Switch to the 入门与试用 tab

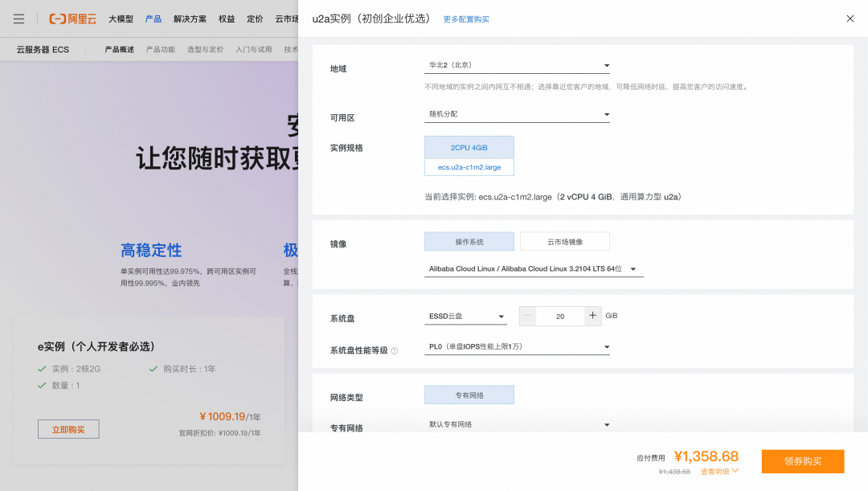pyautogui.click(x=253, y=49)
